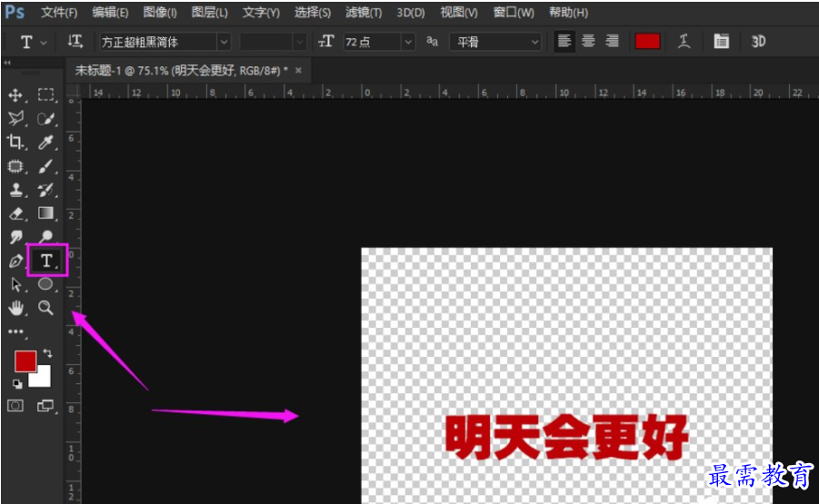Select the Hand tool
Screen dimensions: 819x504
(15, 308)
